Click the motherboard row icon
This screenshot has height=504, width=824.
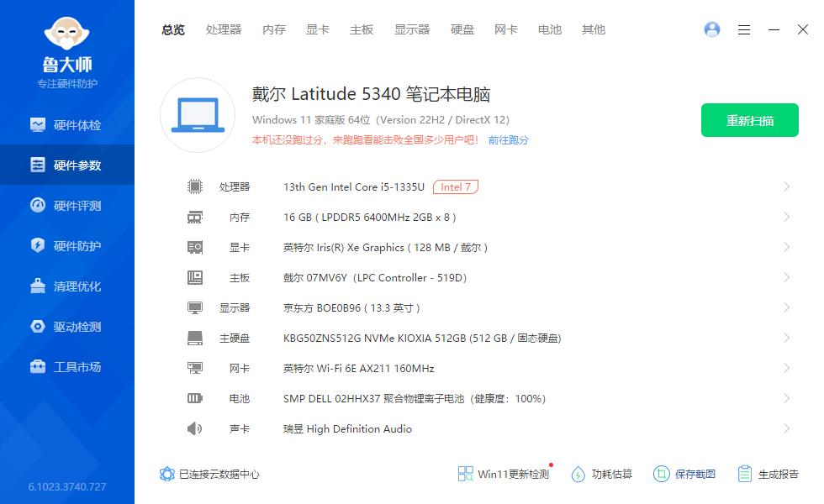(195, 277)
